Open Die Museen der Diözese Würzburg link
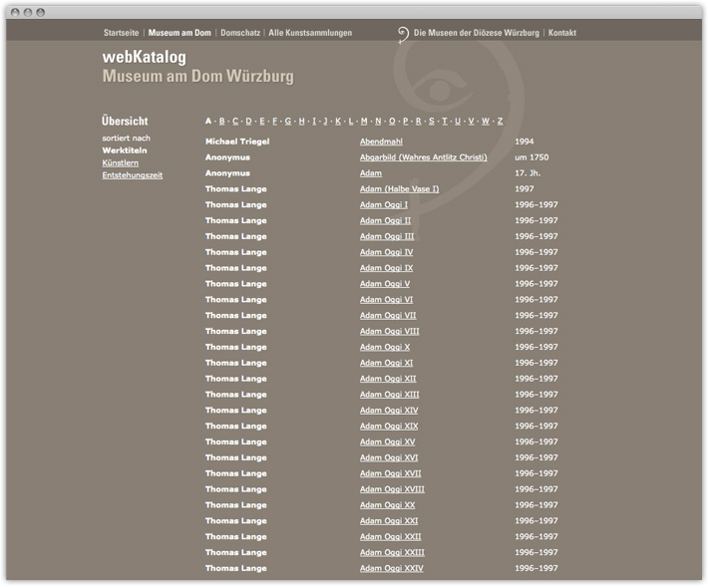Viewport: 708px width, 588px height. click(x=477, y=33)
